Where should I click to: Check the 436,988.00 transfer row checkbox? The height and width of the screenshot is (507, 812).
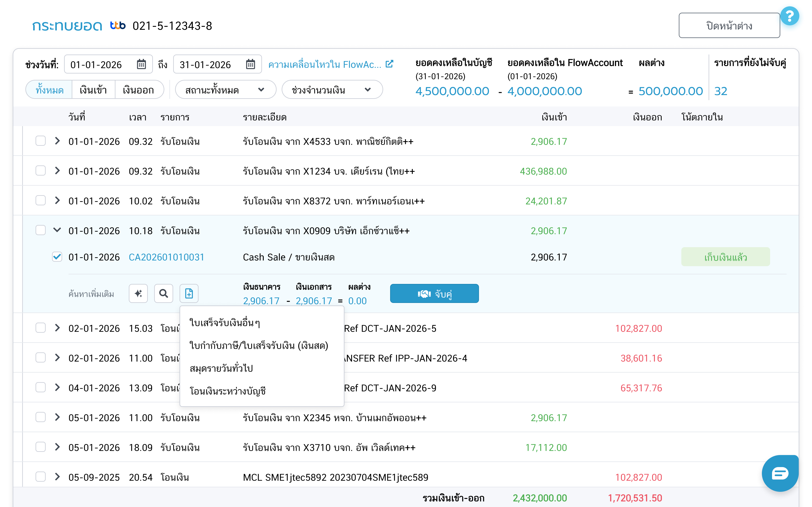click(x=41, y=171)
